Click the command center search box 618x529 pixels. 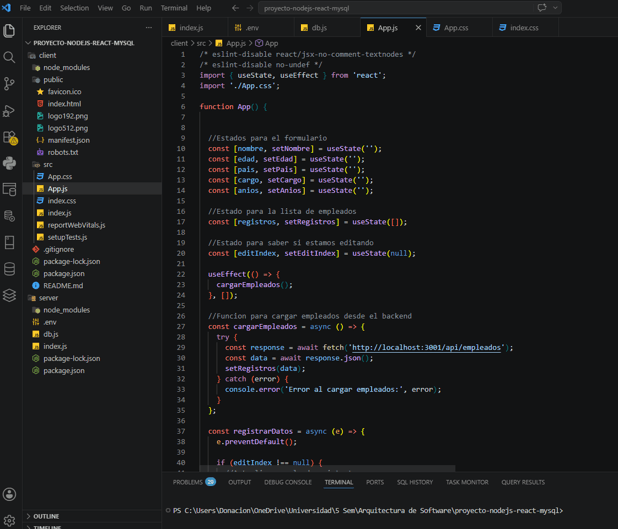pyautogui.click(x=410, y=8)
